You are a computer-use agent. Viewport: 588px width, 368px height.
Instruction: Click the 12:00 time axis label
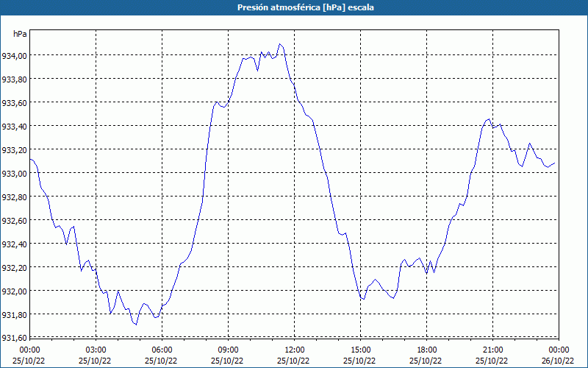(295, 350)
